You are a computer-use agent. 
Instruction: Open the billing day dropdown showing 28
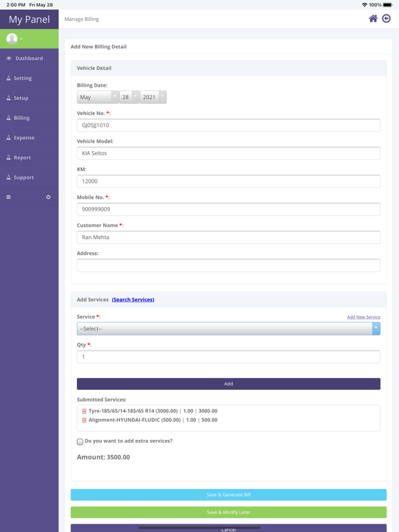point(130,97)
